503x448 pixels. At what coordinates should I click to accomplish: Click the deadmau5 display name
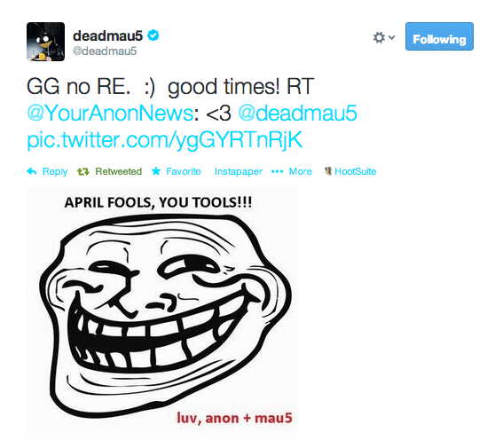click(107, 35)
